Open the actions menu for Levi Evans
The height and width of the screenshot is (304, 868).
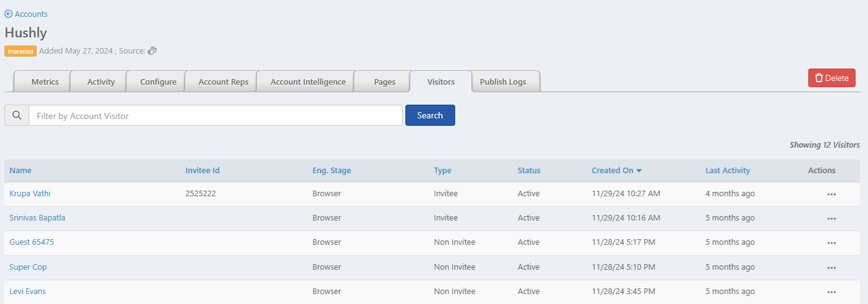point(831,292)
